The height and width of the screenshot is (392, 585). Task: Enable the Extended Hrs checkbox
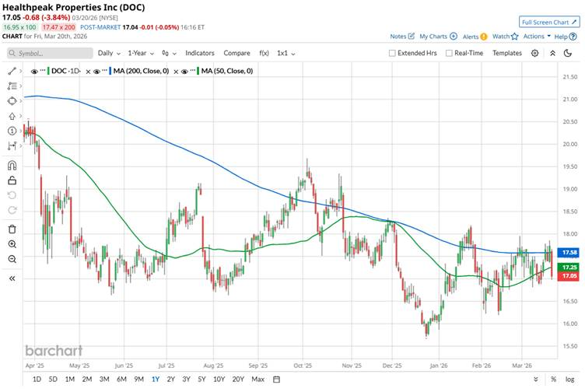pyautogui.click(x=393, y=53)
